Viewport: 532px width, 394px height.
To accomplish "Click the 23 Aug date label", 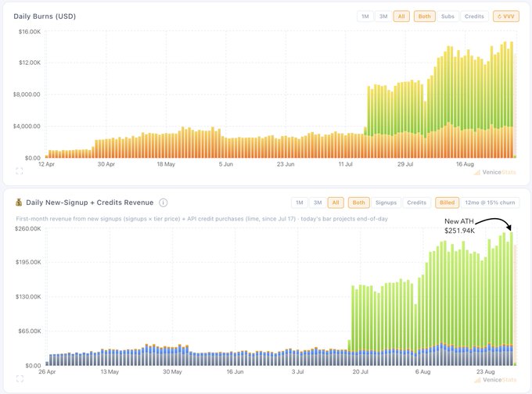I will [486, 371].
